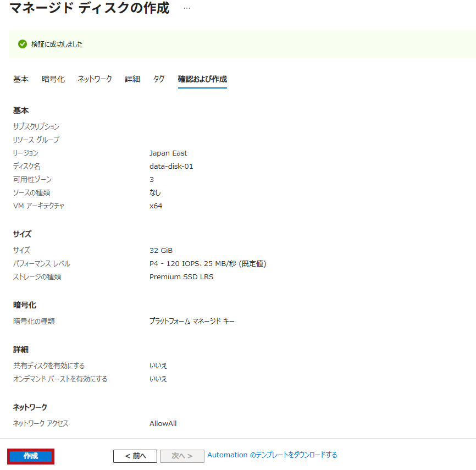
Task: Open the ellipsis menu beside the page title
Action: (x=187, y=9)
